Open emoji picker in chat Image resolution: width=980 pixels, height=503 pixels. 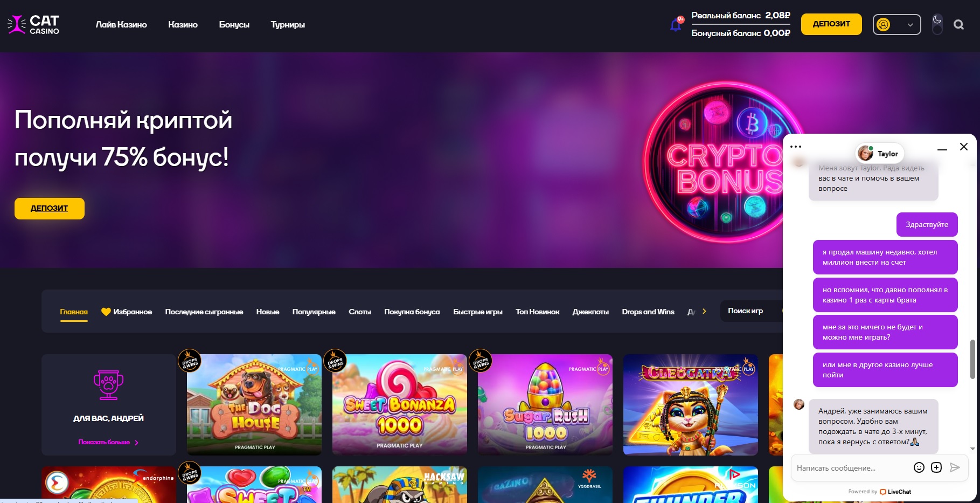point(919,467)
